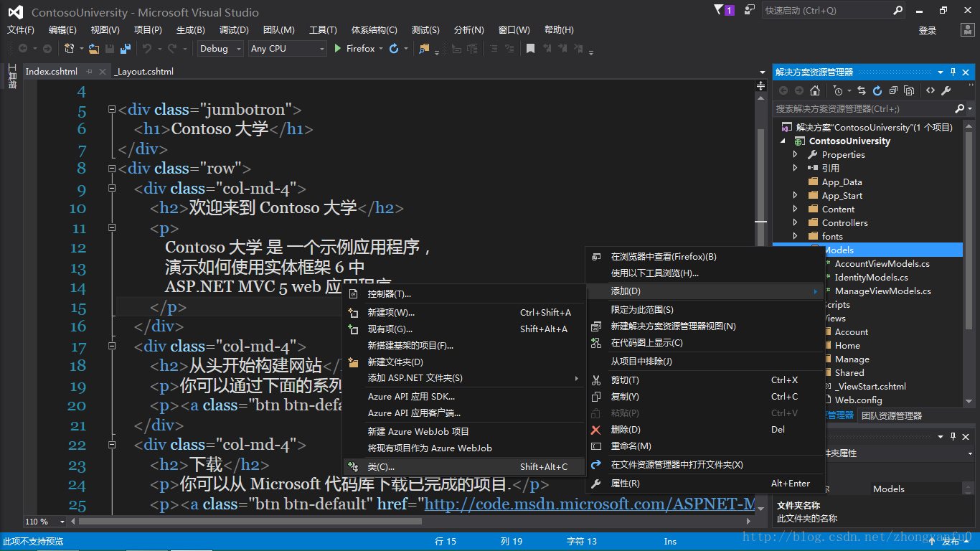Select the _ViewStart.cshtml file in the tree
Image resolution: width=980 pixels, height=551 pixels.
coord(870,386)
